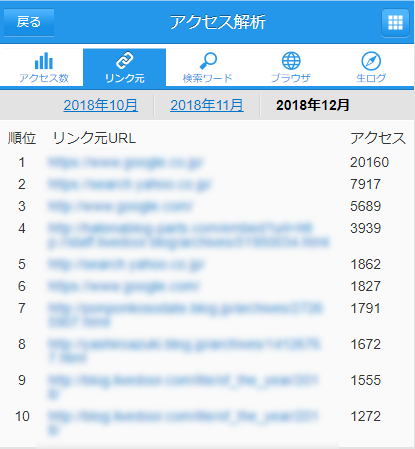Image resolution: width=415 pixels, height=449 pixels.
Task: Click access count 3939
Action: [x=365, y=228]
